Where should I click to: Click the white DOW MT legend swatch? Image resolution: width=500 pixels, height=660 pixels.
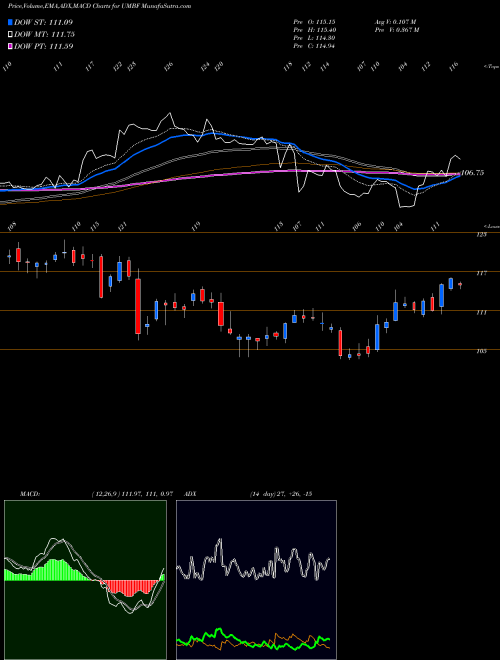(x=10, y=35)
